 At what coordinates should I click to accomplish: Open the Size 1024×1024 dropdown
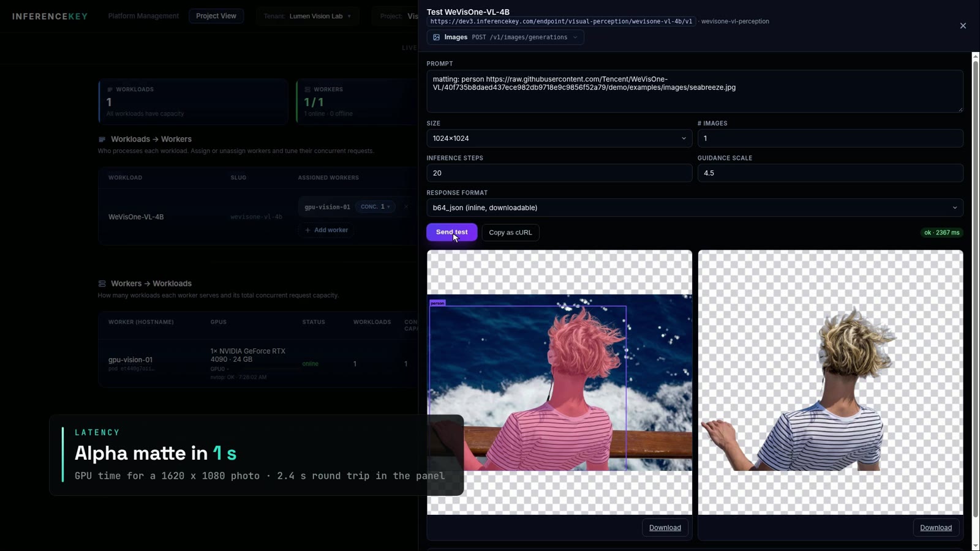click(x=559, y=138)
